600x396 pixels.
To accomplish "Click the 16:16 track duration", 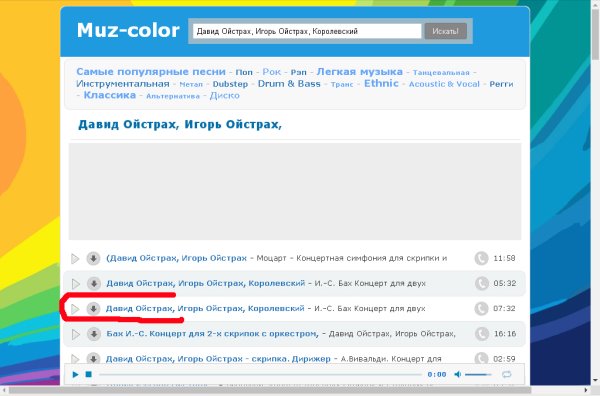I will click(505, 334).
